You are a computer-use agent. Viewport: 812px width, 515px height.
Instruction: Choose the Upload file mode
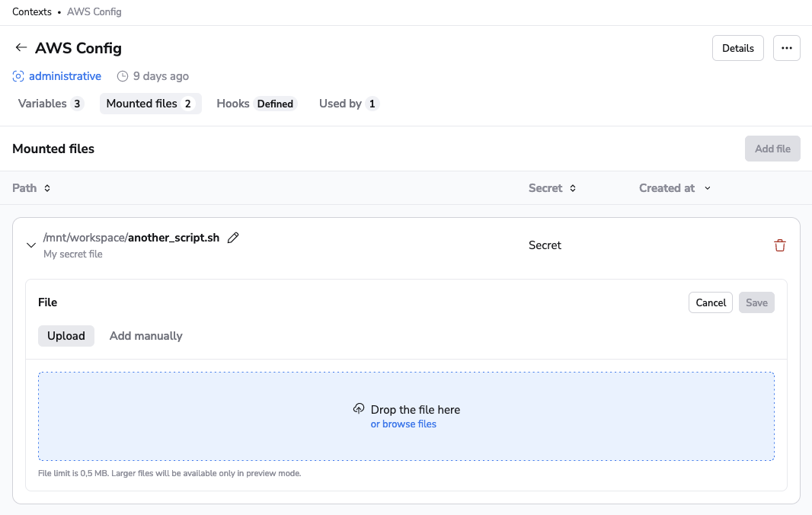point(66,336)
